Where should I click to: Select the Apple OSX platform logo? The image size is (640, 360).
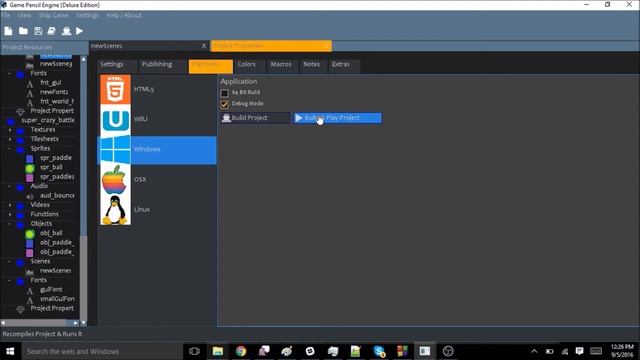(x=116, y=180)
